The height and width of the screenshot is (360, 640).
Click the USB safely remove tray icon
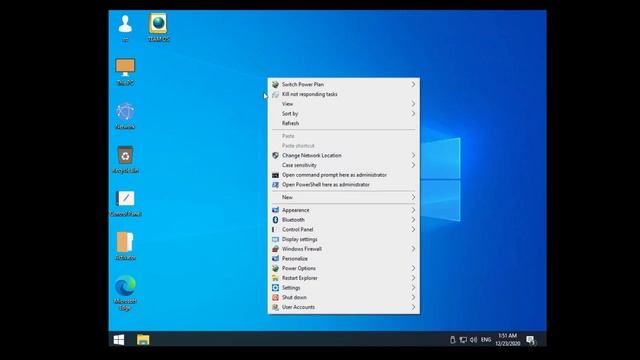point(453,340)
